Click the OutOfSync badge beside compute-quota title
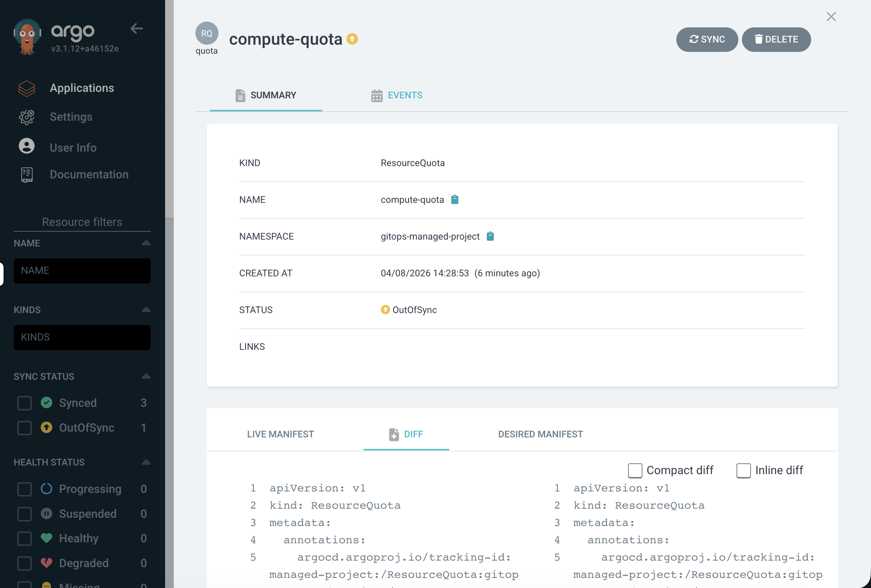This screenshot has width=871, height=588. pyautogui.click(x=352, y=39)
